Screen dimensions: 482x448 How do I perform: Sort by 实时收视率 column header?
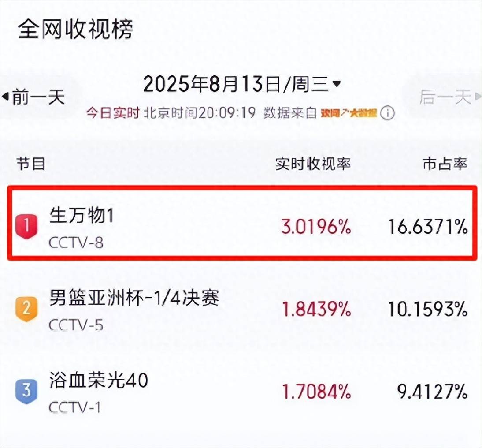(x=313, y=164)
